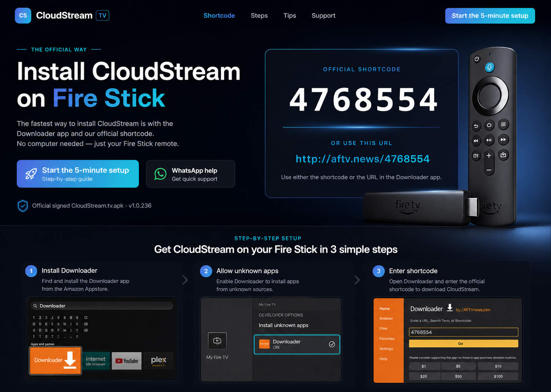Click the search magnifier icon in step 1

pos(35,306)
